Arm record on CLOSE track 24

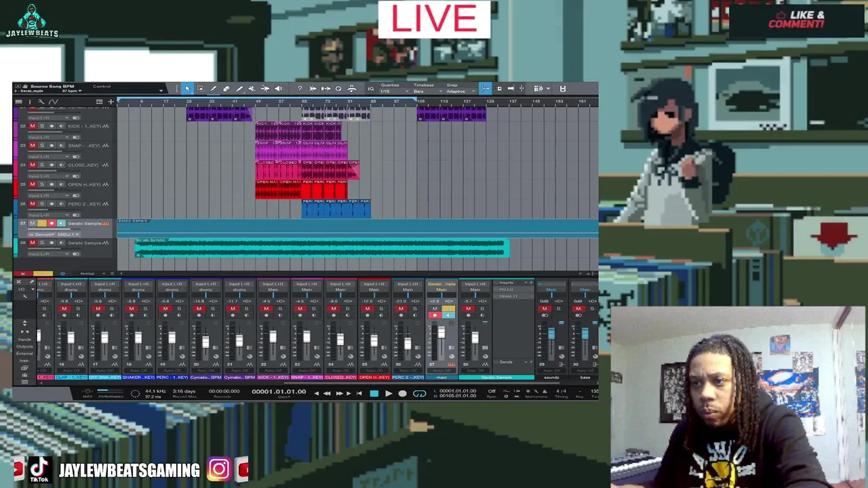tap(51, 165)
